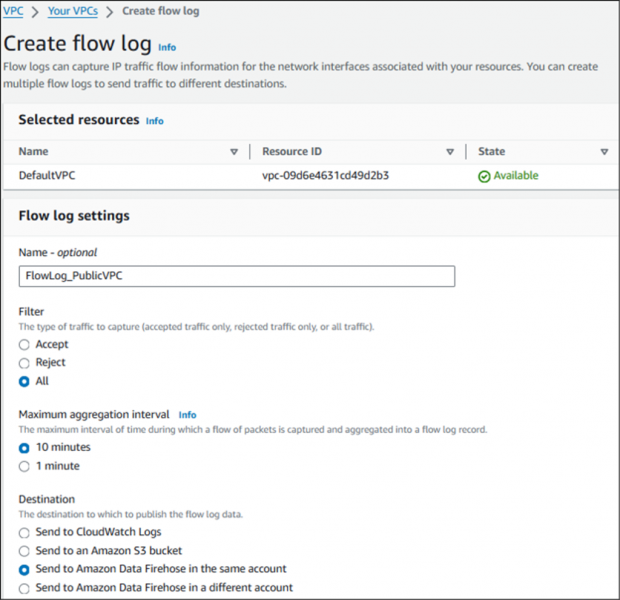This screenshot has height=600, width=620.
Task: Select the All filter option
Action: [25, 381]
